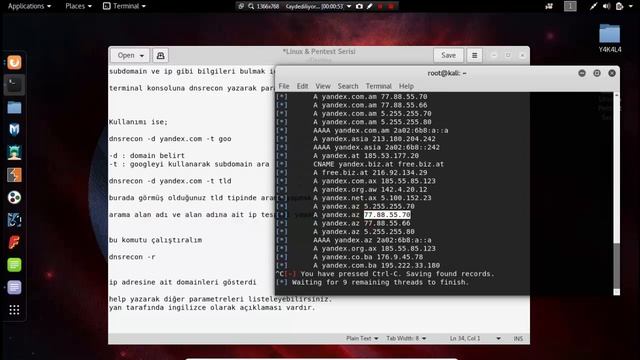Click the recorder magnifier icon
This screenshot has height=360, width=640.
click(x=251, y=6)
